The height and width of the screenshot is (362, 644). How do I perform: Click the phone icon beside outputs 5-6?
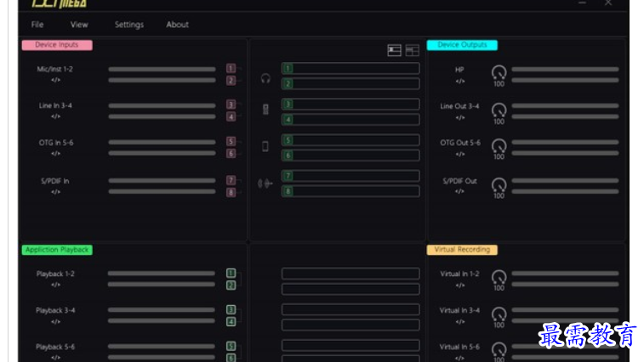coord(265,146)
